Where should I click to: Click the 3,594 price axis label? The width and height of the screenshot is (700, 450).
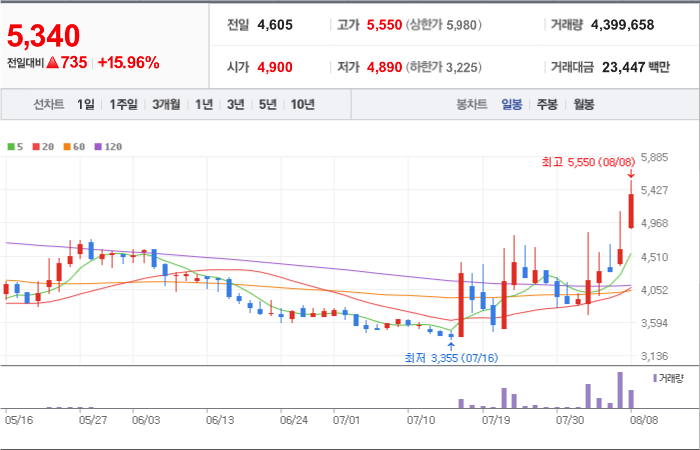tap(654, 323)
